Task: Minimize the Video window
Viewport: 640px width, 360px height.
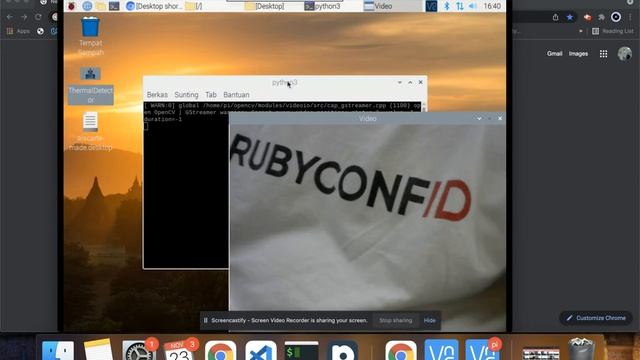Action: (479, 118)
